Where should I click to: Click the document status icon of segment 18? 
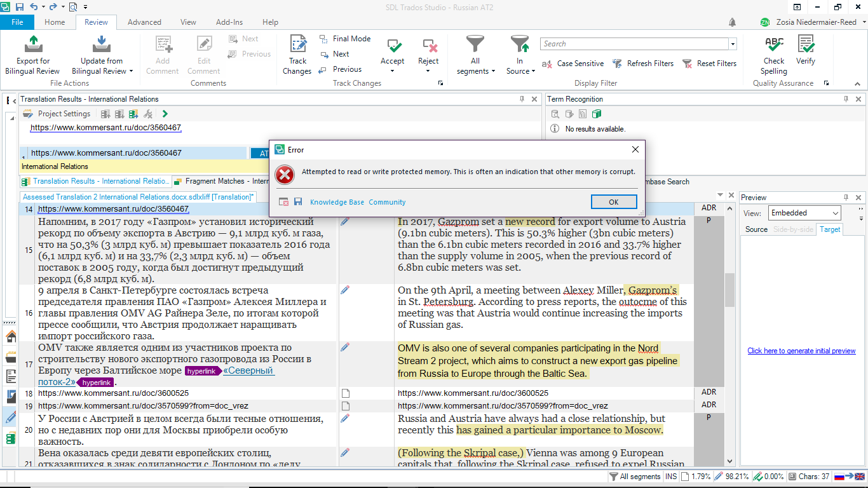pos(346,393)
